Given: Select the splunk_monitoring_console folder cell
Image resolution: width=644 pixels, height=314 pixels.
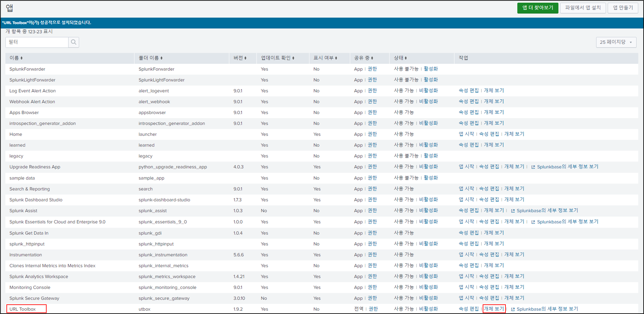Looking at the screenshot, I should (167, 287).
